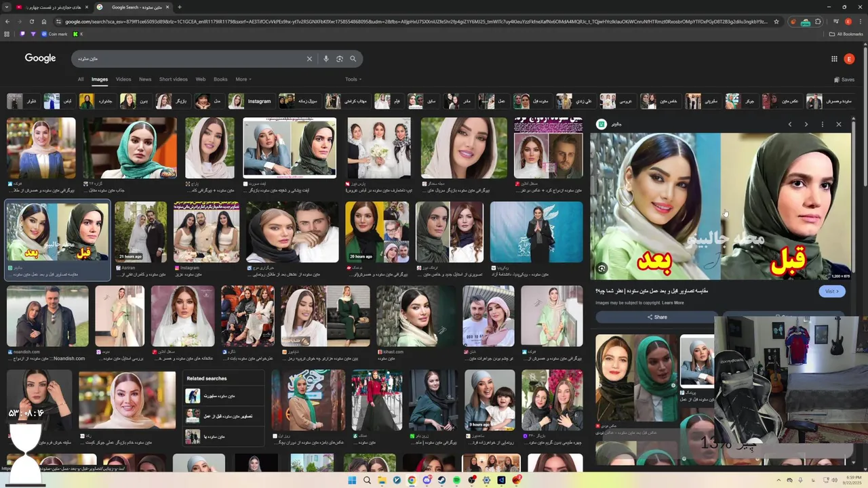Screen dimensions: 868x488
Task: Click the large preview image
Action: point(720,206)
